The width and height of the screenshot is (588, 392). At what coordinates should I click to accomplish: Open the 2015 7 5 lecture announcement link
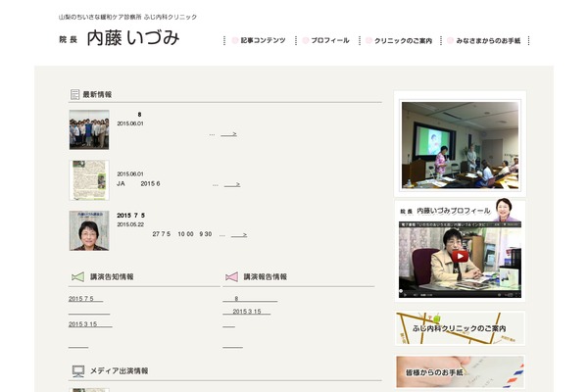pos(85,299)
